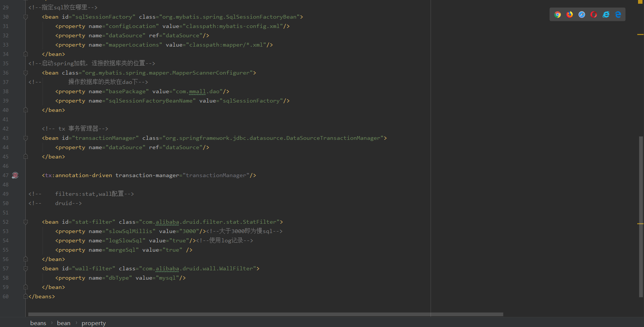Click the MapperScannerConfigurer class name

click(x=211, y=73)
